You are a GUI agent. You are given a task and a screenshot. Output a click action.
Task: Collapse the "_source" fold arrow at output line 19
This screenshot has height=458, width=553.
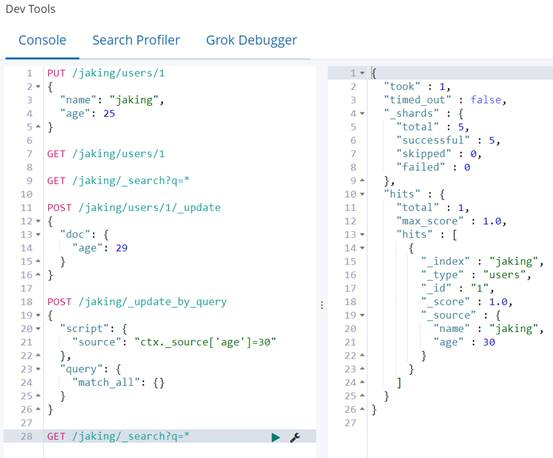[x=362, y=315]
